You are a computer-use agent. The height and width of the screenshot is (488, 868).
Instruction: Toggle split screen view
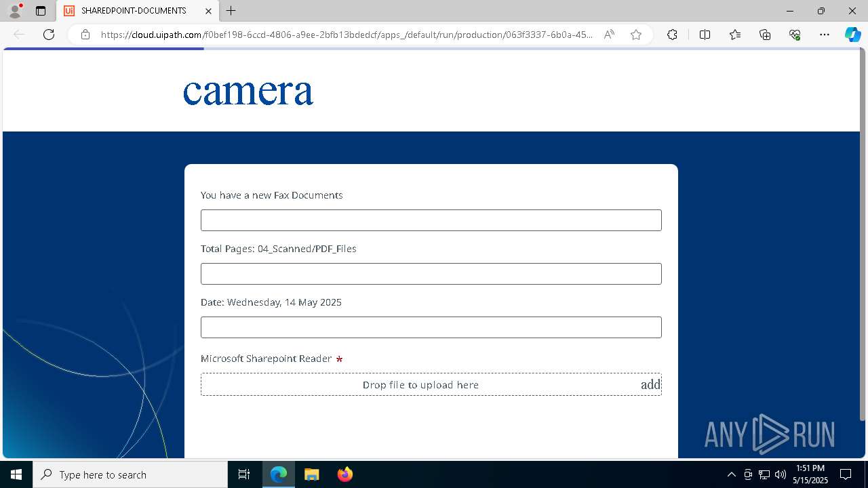click(x=705, y=35)
